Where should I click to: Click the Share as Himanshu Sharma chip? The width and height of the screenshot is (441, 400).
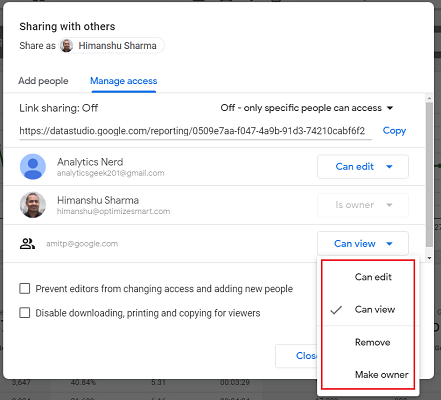111,46
